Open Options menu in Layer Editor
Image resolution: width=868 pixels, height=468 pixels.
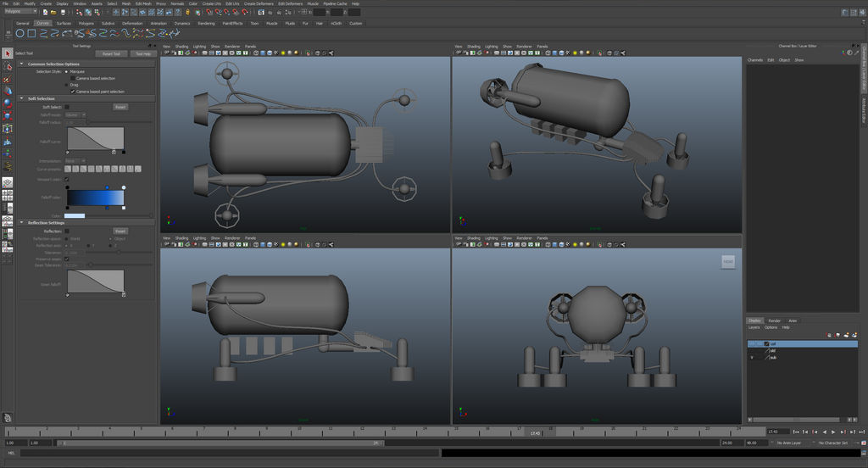pos(771,327)
